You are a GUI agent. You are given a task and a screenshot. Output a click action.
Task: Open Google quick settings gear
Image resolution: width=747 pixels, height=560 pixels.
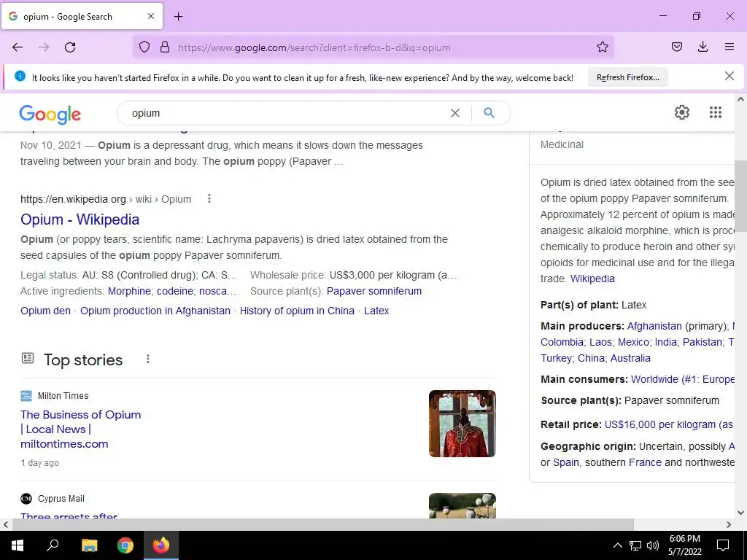tap(682, 112)
